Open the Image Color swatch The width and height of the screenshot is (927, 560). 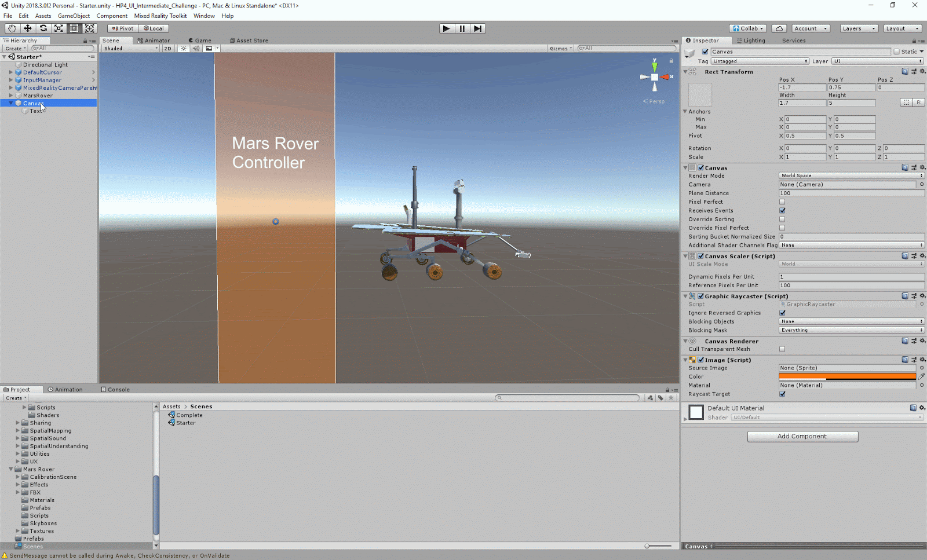point(847,376)
